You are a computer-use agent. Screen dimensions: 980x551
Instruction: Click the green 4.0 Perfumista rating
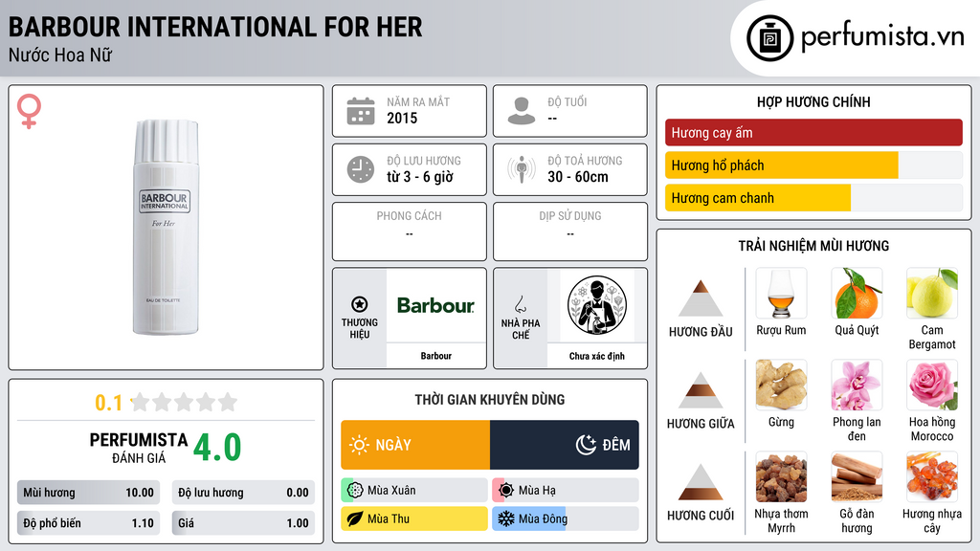tap(217, 448)
